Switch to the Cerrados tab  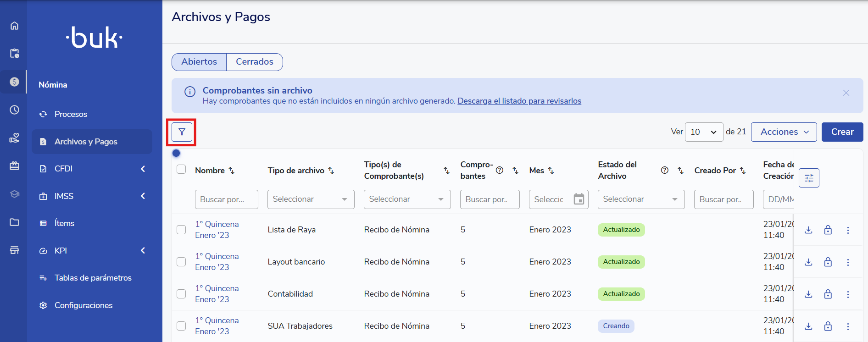254,62
